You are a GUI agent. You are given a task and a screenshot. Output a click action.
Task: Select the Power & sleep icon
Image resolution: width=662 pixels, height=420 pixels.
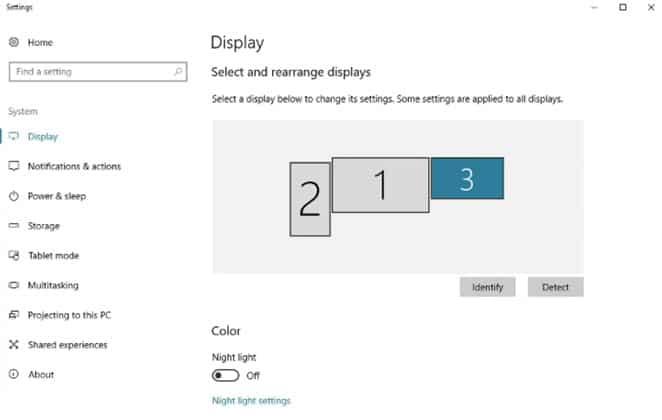(x=14, y=196)
